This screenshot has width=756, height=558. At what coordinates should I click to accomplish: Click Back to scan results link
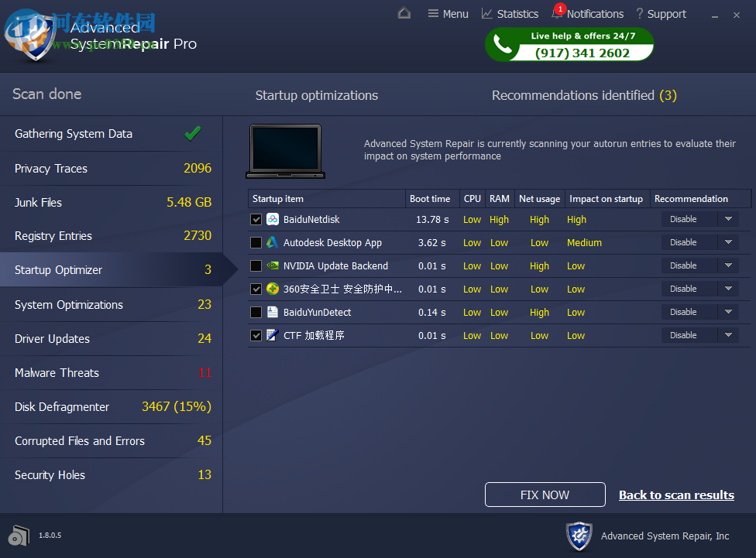[x=676, y=495]
